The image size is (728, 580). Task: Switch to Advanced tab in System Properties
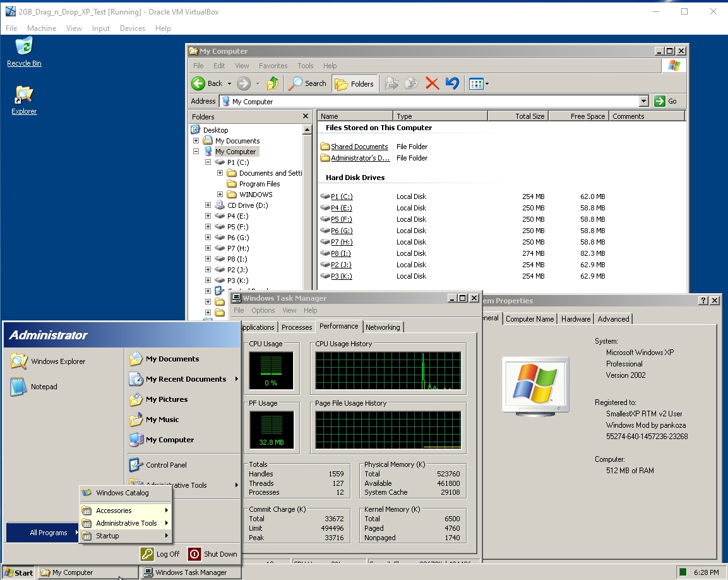click(x=613, y=319)
